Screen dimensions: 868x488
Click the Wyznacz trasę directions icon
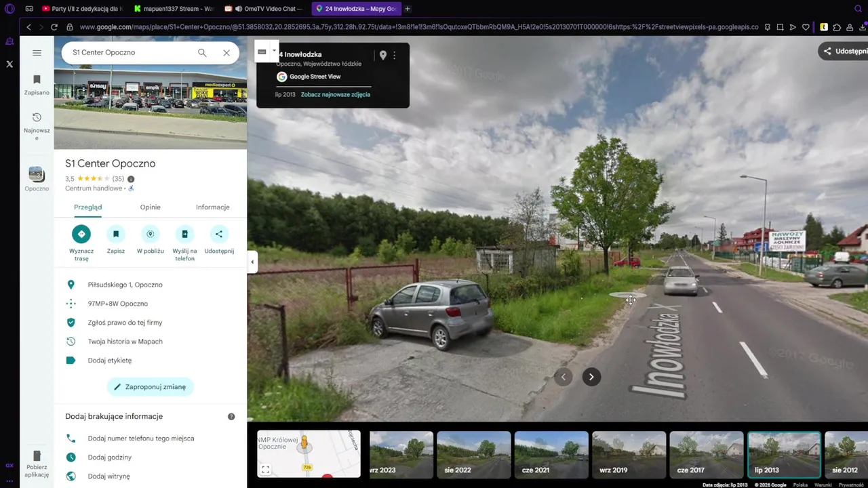(81, 234)
